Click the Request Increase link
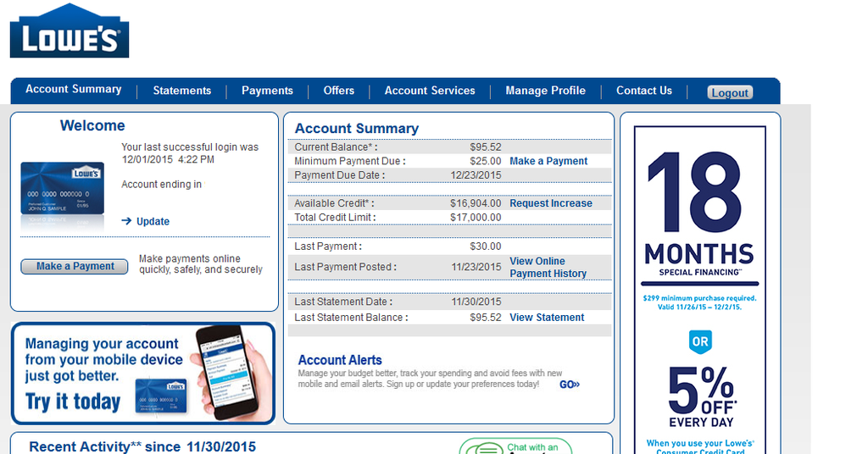The width and height of the screenshot is (868, 454). [551, 203]
